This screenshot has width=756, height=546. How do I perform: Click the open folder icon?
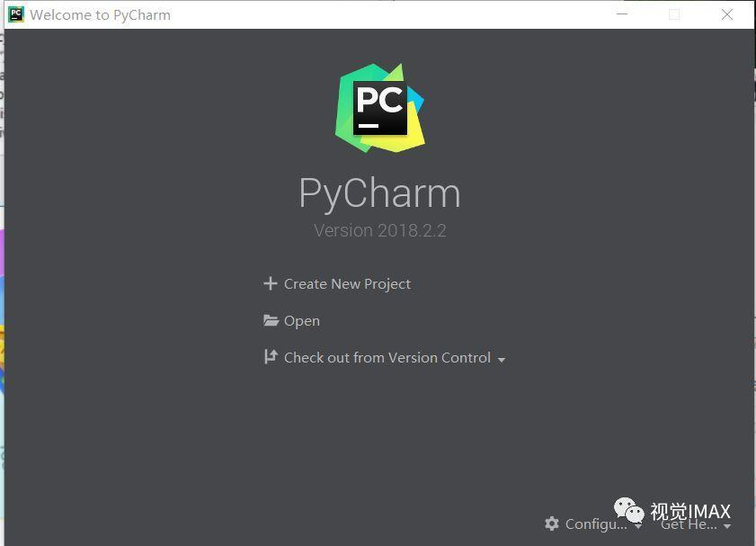pos(271,320)
